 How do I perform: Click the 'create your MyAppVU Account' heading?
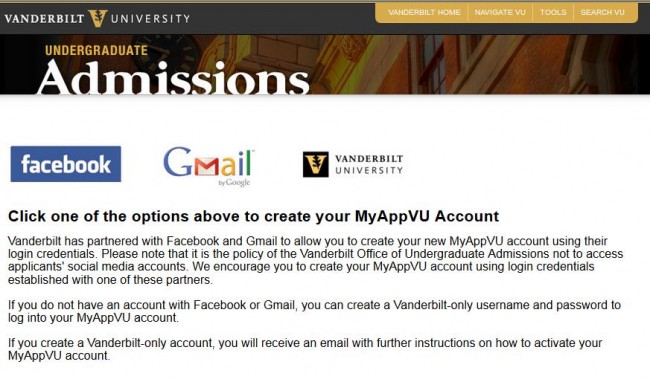(253, 216)
